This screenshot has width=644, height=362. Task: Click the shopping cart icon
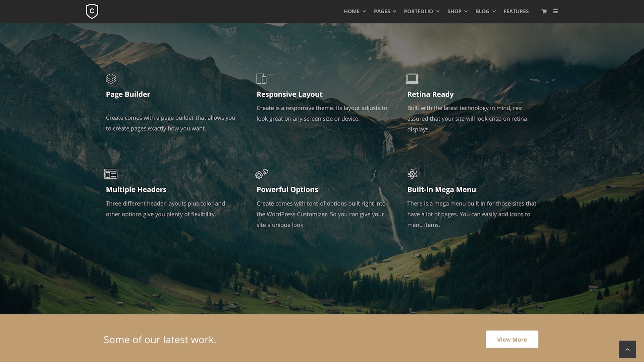tap(544, 11)
